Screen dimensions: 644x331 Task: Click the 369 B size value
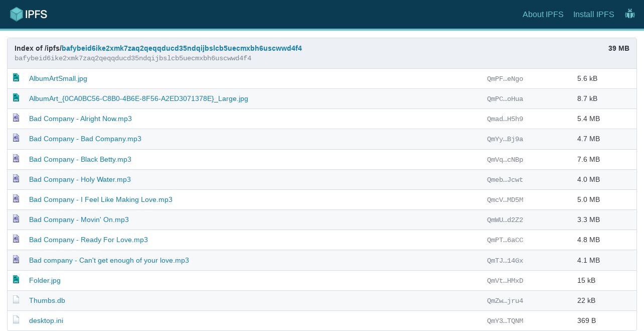586,320
